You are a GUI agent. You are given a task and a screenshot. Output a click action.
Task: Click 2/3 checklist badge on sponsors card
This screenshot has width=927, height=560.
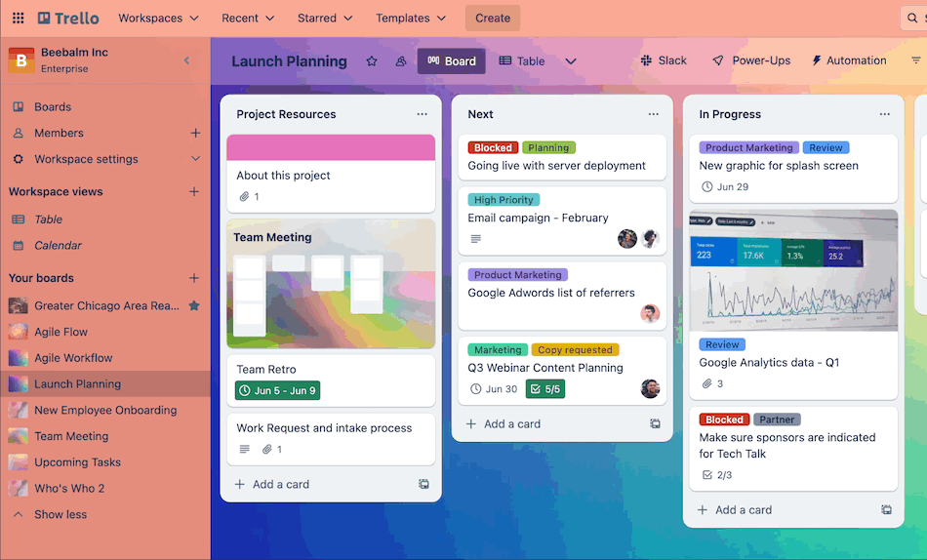[716, 475]
